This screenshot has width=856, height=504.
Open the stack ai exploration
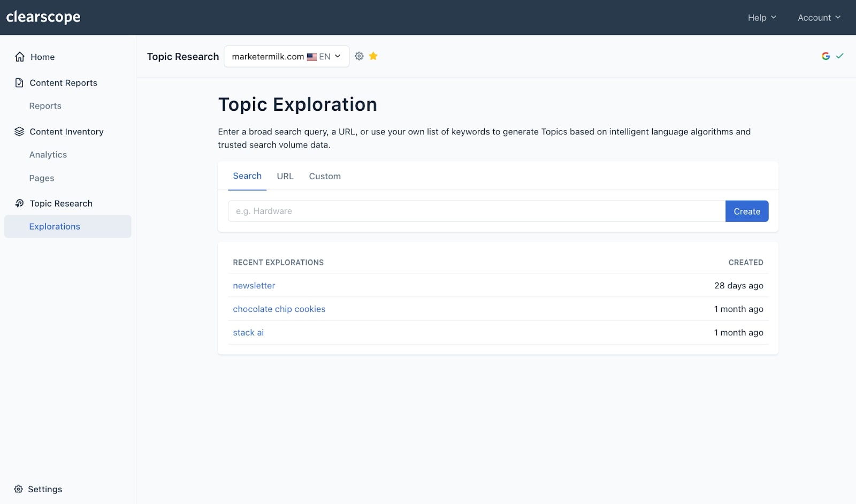click(248, 333)
